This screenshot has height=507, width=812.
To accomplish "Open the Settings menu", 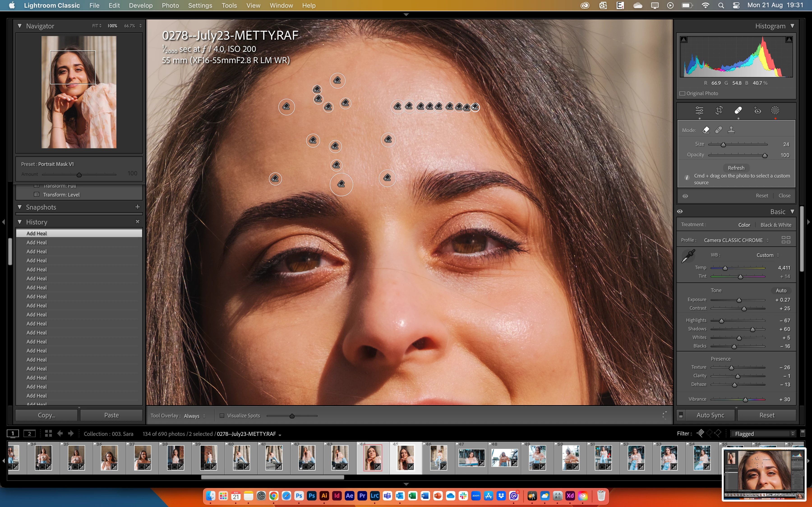I will (x=200, y=5).
